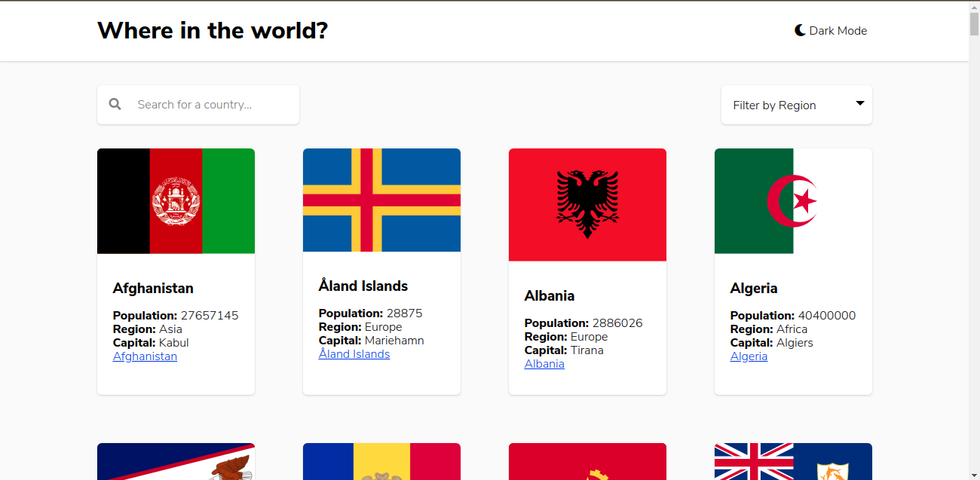The image size is (980, 480).
Task: Click the Åland Islands card heading
Action: coord(363,286)
